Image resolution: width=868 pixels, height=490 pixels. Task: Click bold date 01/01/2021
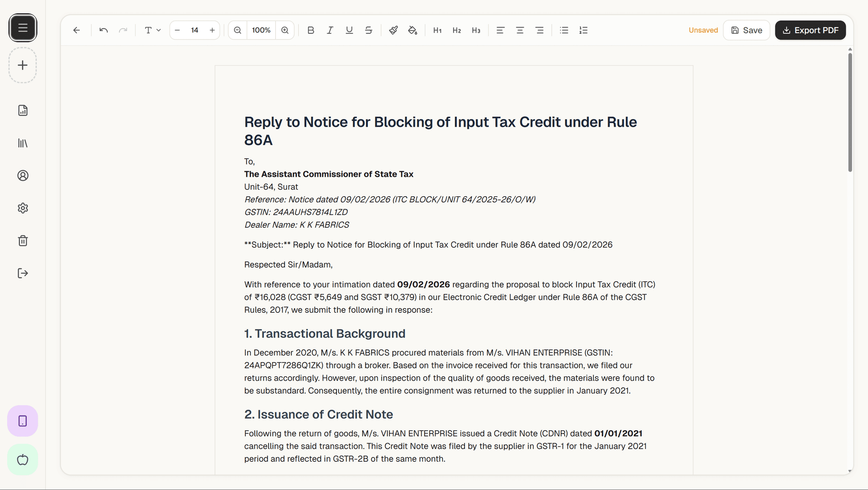(618, 433)
